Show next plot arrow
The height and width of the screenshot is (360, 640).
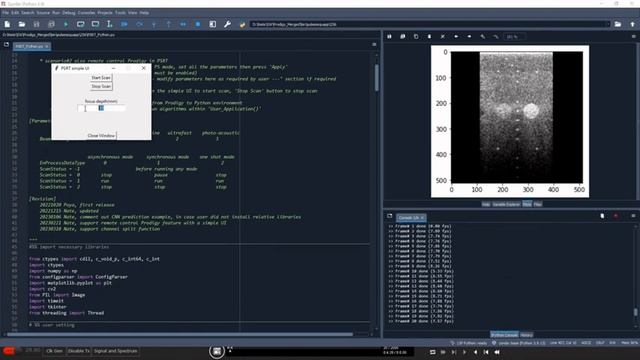coord(469,37)
